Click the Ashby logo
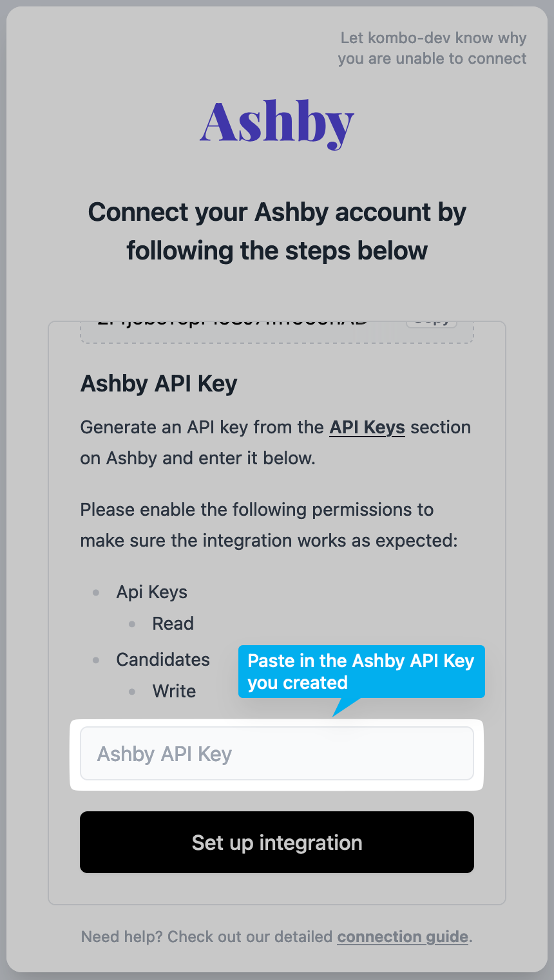Viewport: 554px width, 980px height. [x=277, y=124]
